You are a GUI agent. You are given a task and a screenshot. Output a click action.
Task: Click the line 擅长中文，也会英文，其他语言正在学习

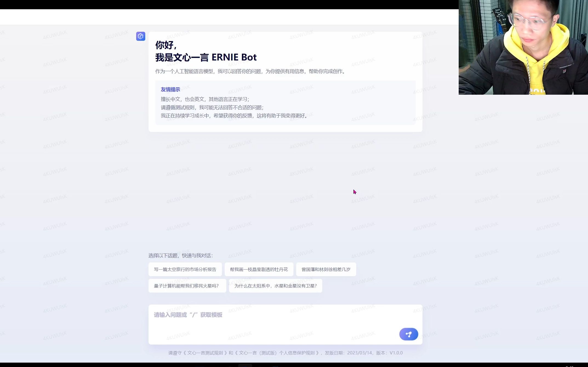(205, 99)
